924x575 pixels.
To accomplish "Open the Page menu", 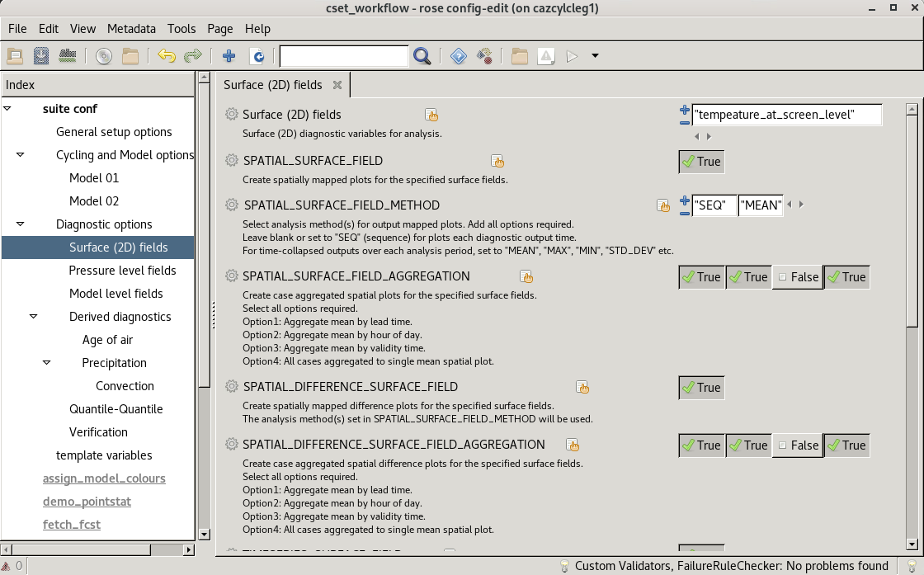I will (219, 29).
